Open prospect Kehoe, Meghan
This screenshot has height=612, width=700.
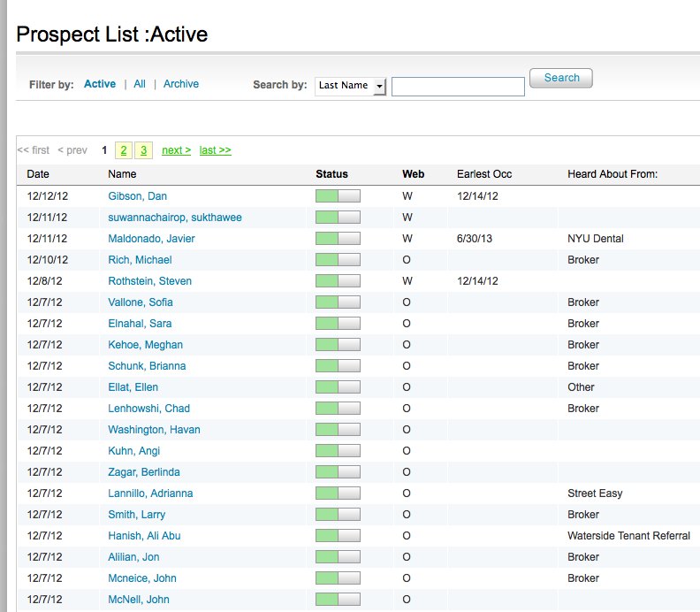(146, 345)
